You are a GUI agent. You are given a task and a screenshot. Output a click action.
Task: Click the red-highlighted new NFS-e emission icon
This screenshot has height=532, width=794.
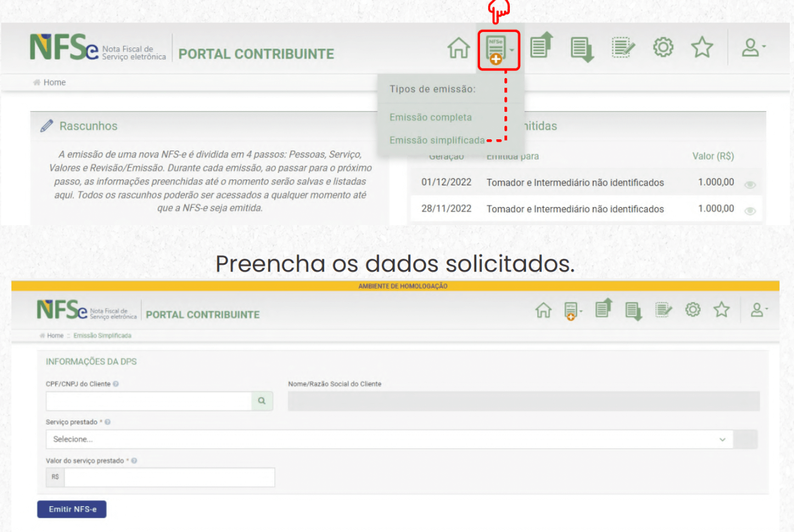click(x=497, y=50)
